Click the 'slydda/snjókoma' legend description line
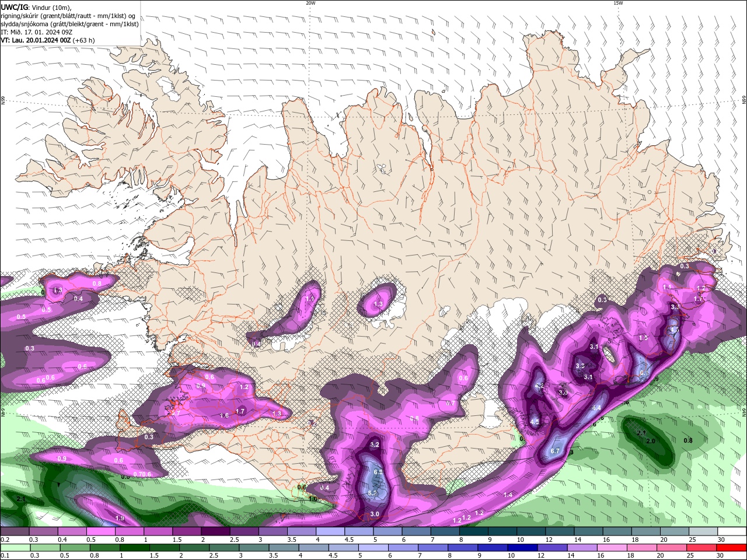Image resolution: width=747 pixels, height=560 pixels. click(69, 24)
